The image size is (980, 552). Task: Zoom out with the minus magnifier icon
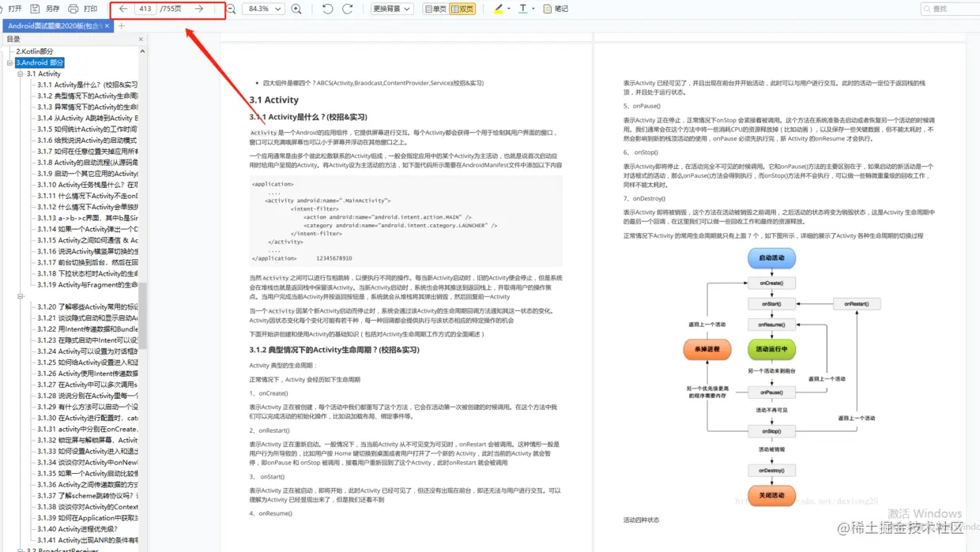coord(231,9)
